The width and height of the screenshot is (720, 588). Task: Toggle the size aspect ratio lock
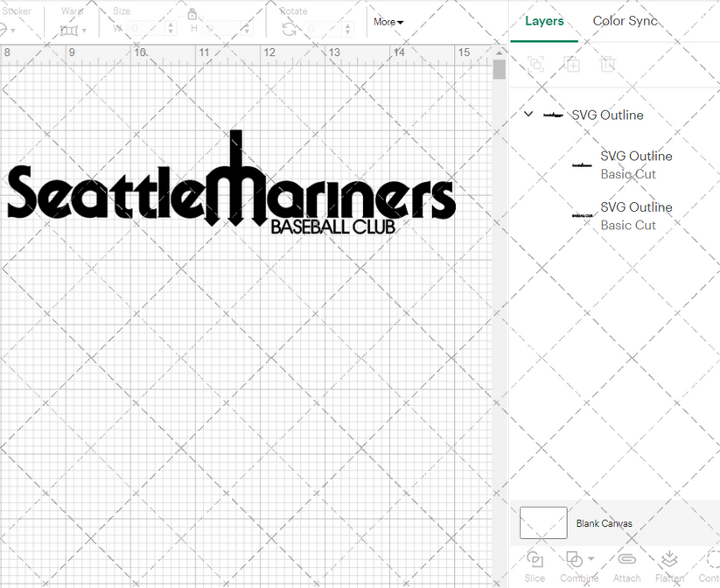click(x=192, y=15)
